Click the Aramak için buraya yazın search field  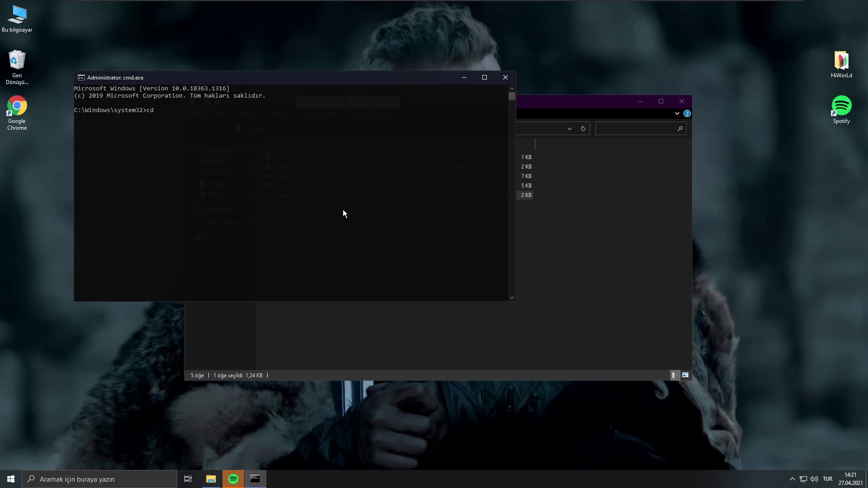coord(99,479)
